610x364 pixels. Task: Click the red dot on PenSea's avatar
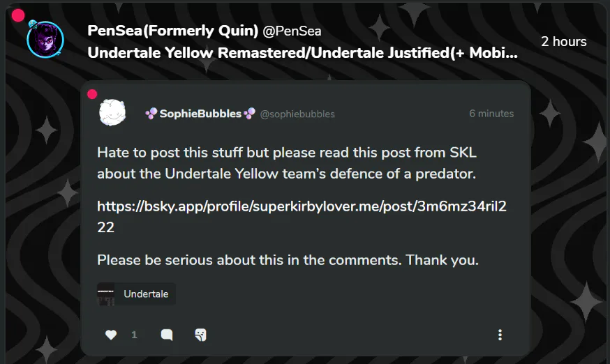click(x=18, y=15)
